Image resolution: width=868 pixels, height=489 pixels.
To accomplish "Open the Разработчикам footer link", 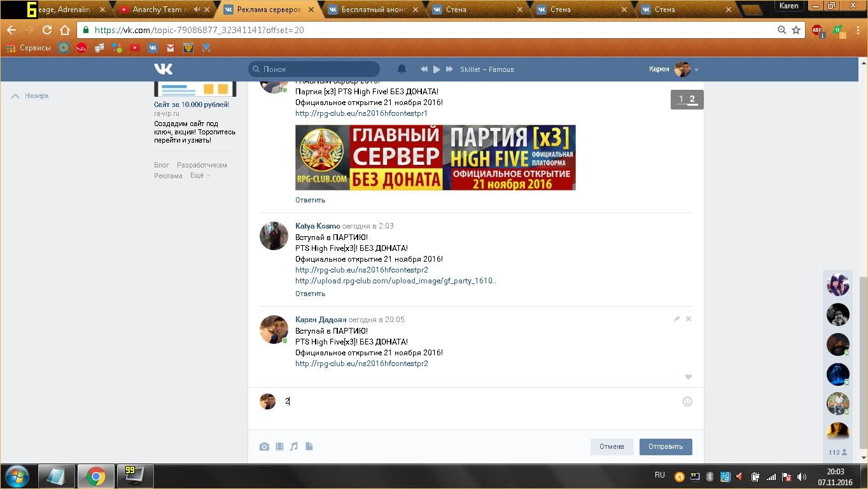I will (x=202, y=165).
